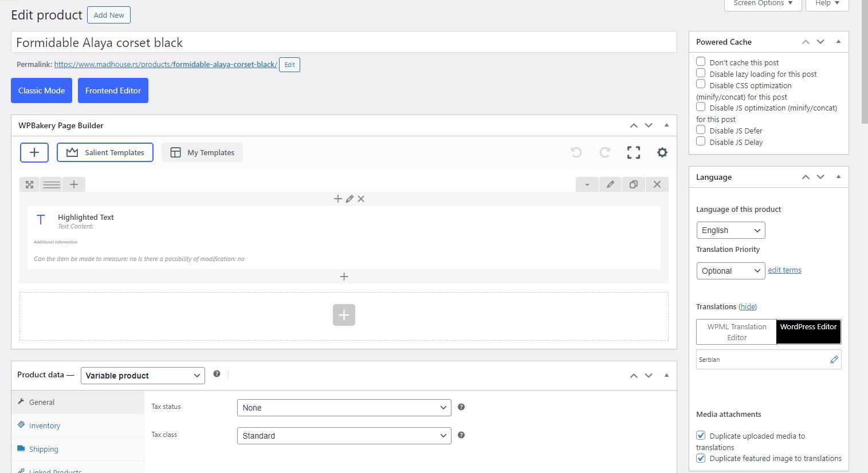Check Disable CSS optimization option

[x=701, y=84]
